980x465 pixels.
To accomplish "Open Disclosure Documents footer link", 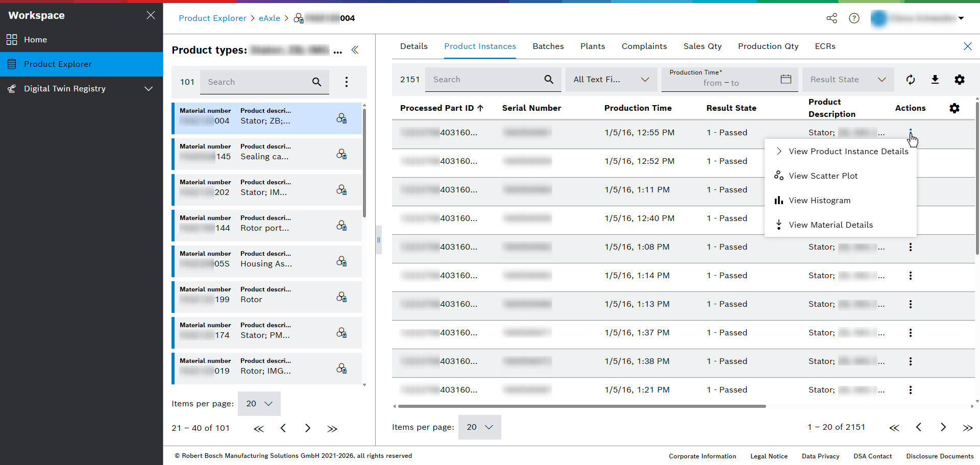I will click(x=940, y=456).
